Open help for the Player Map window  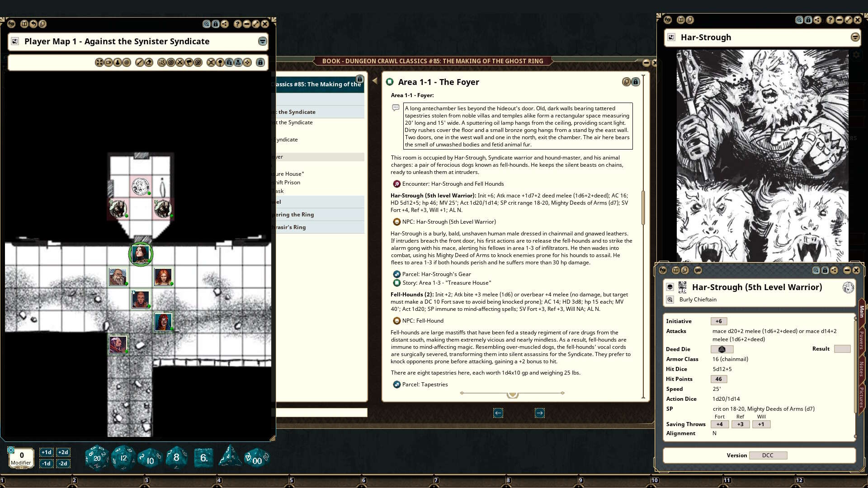238,24
